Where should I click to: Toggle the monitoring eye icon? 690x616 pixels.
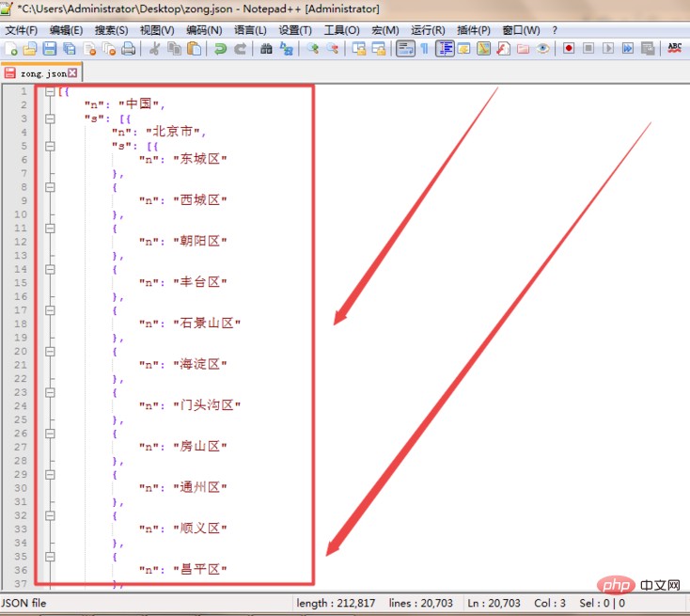click(543, 49)
